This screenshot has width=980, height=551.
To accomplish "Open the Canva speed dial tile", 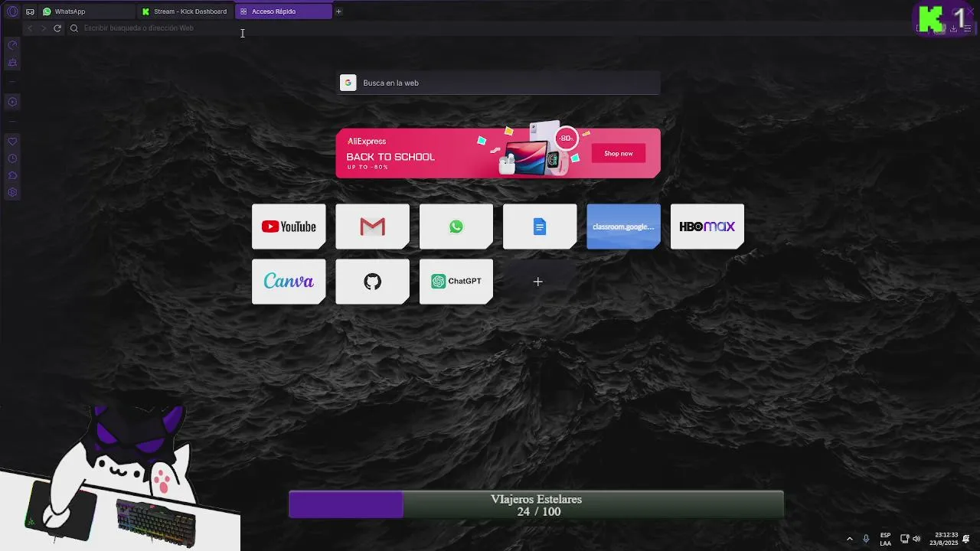I will coord(289,282).
